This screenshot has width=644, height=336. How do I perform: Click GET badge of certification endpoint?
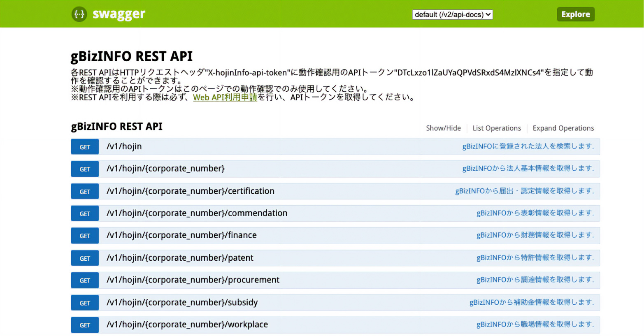pos(85,192)
